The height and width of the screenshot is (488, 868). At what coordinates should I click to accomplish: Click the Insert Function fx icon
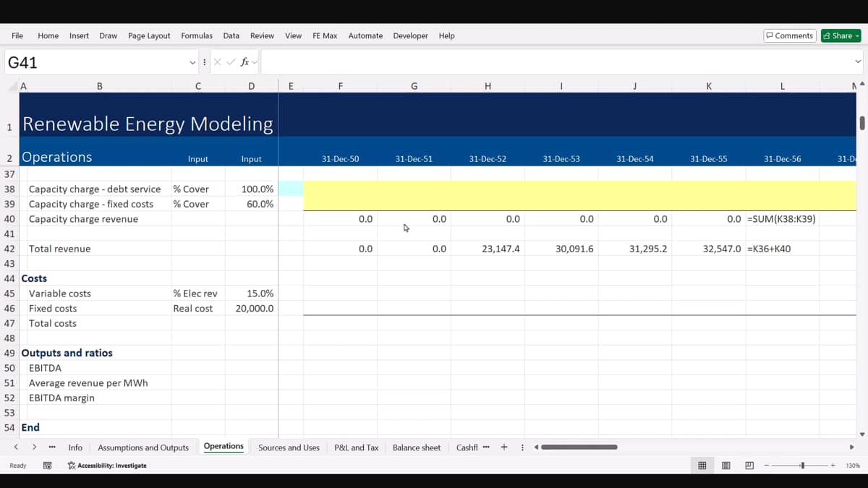(x=245, y=62)
